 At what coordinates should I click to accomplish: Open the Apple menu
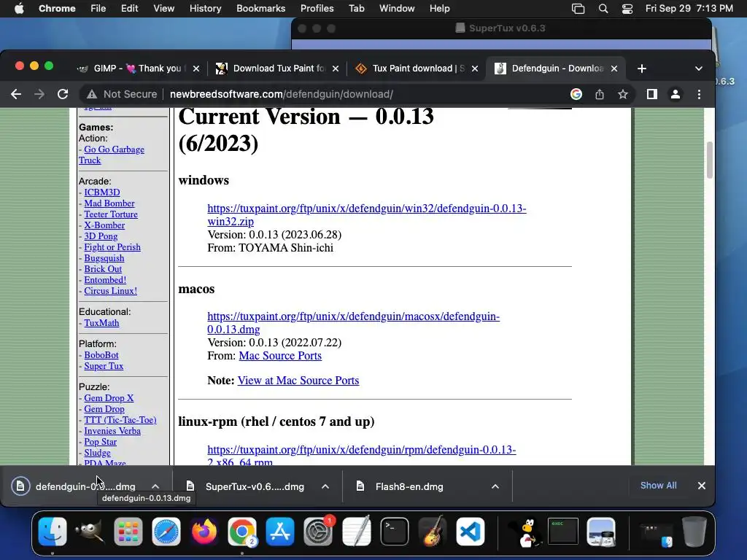19,9
